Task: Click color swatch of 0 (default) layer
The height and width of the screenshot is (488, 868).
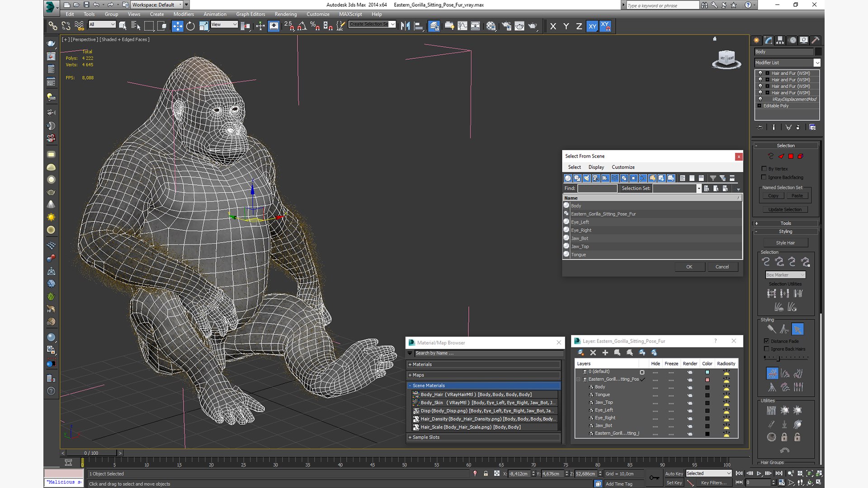Action: pos(707,372)
